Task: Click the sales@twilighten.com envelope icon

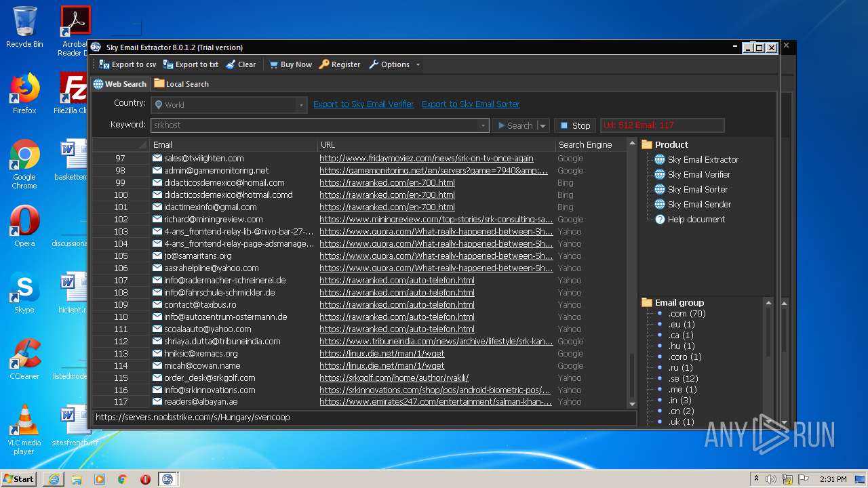Action: click(x=157, y=158)
